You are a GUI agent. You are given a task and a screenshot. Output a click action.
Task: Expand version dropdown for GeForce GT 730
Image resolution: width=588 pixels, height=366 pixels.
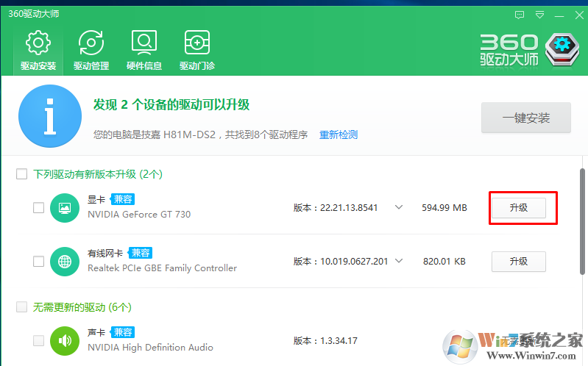[x=399, y=207]
